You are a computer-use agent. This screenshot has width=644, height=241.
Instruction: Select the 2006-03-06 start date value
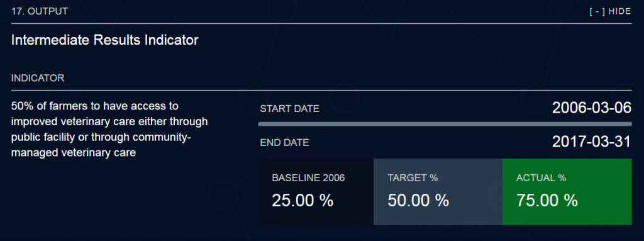[x=591, y=108]
